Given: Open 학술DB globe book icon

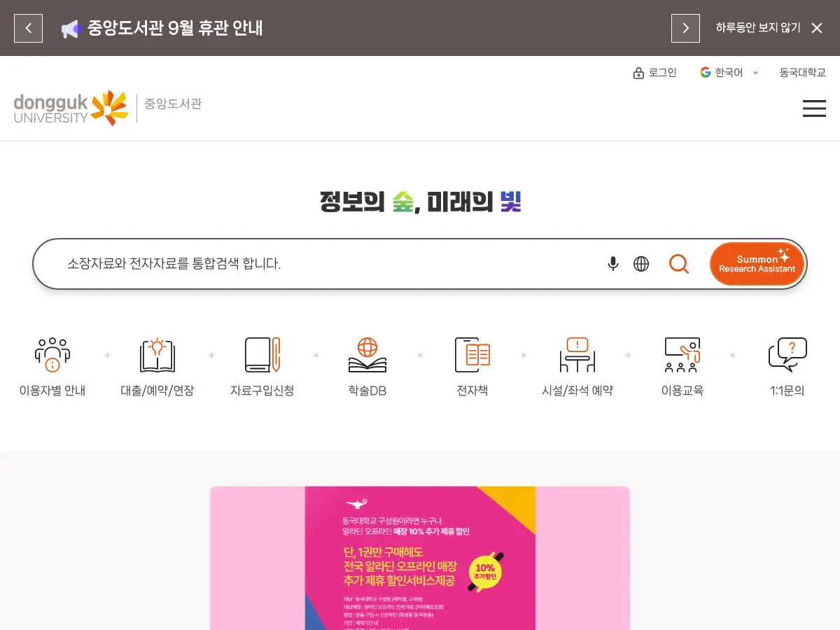Looking at the screenshot, I should 367,354.
